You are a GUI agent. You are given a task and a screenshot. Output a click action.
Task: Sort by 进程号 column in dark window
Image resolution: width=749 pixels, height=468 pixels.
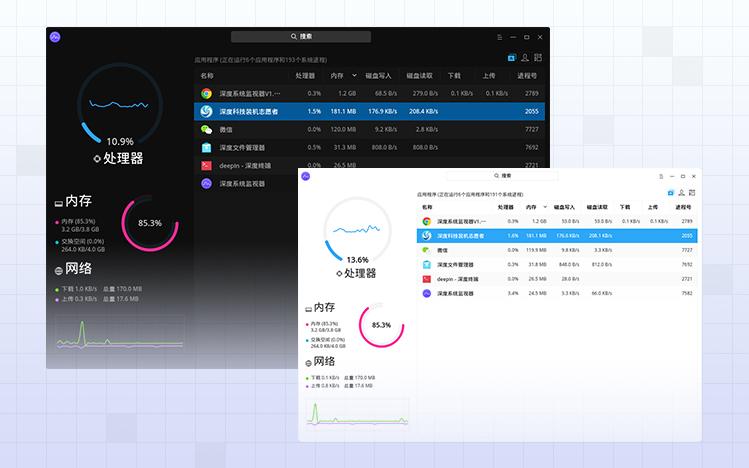pyautogui.click(x=527, y=75)
